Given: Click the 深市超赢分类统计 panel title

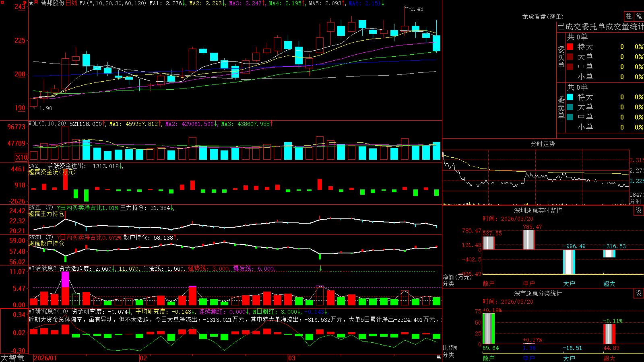Looking at the screenshot, I should 538,293.
